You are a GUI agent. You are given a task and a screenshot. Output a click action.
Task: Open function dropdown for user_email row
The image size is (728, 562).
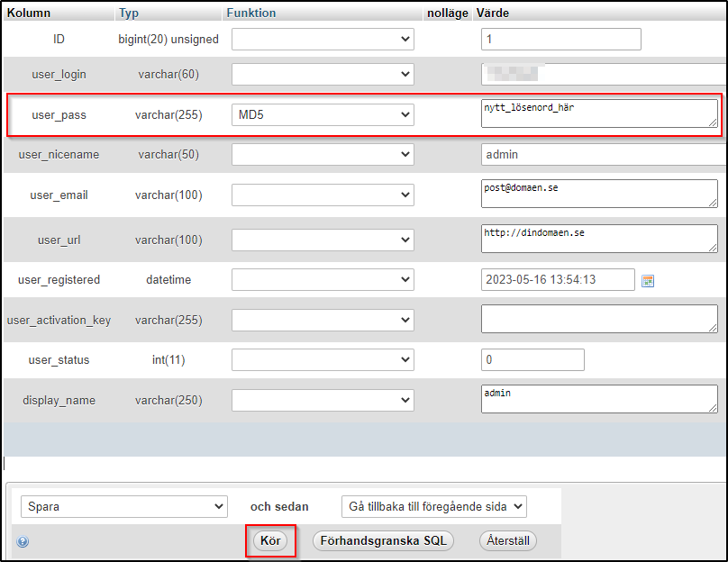click(x=323, y=195)
